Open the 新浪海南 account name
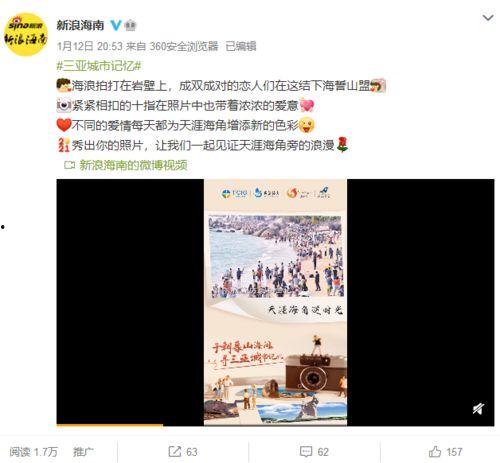The height and width of the screenshot is (463, 500). tap(80, 25)
